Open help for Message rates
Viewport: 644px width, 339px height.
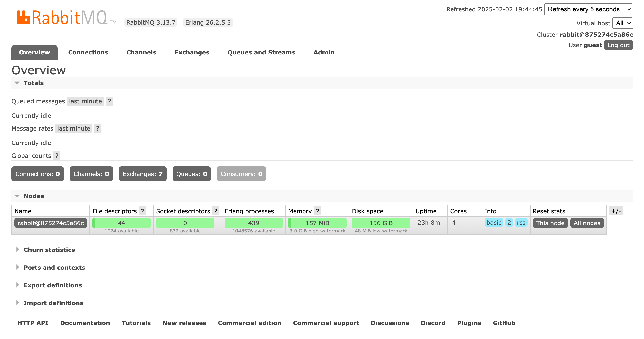point(98,129)
